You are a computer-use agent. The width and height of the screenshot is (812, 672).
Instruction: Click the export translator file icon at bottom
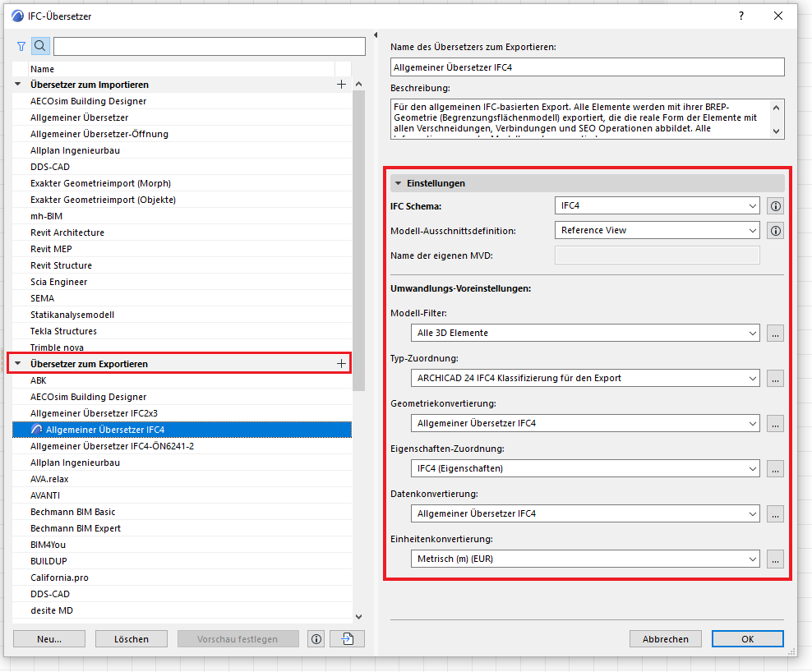pos(347,639)
